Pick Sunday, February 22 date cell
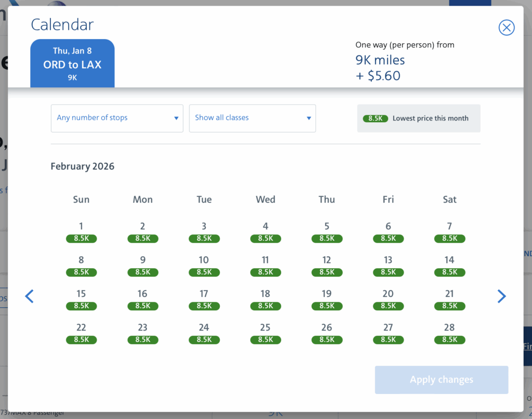 81,333
